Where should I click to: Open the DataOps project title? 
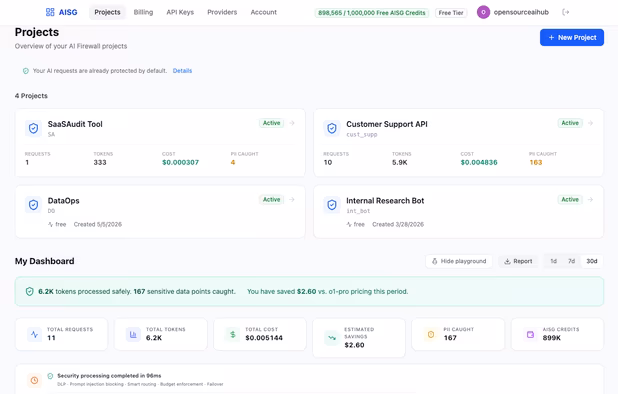click(x=63, y=201)
